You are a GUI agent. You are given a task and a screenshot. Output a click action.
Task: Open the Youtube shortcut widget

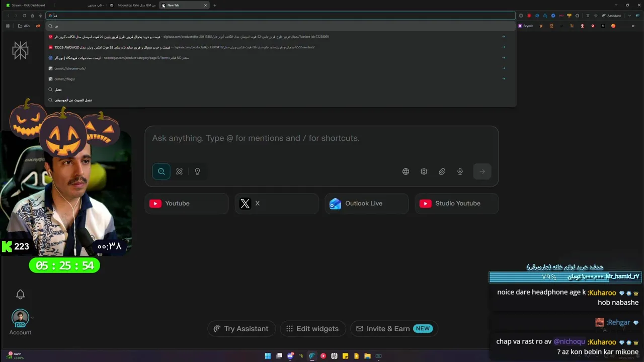187,204
